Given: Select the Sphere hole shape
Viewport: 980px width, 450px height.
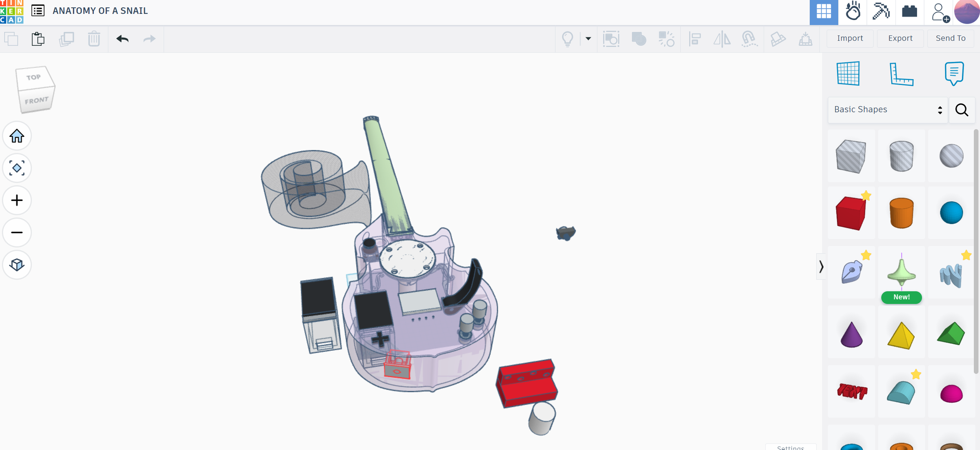Looking at the screenshot, I should coord(951,156).
